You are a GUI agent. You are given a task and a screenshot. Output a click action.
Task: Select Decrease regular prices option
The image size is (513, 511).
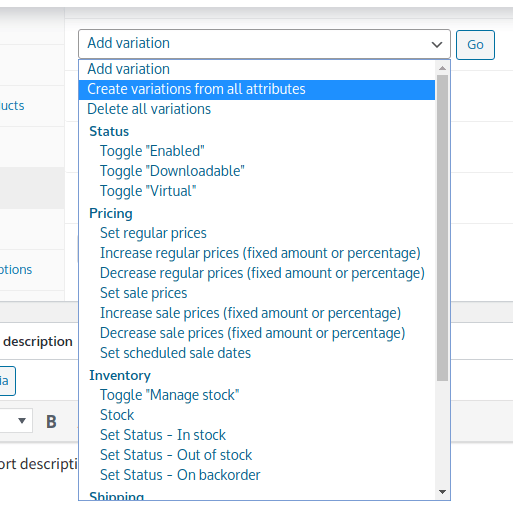tap(257, 273)
